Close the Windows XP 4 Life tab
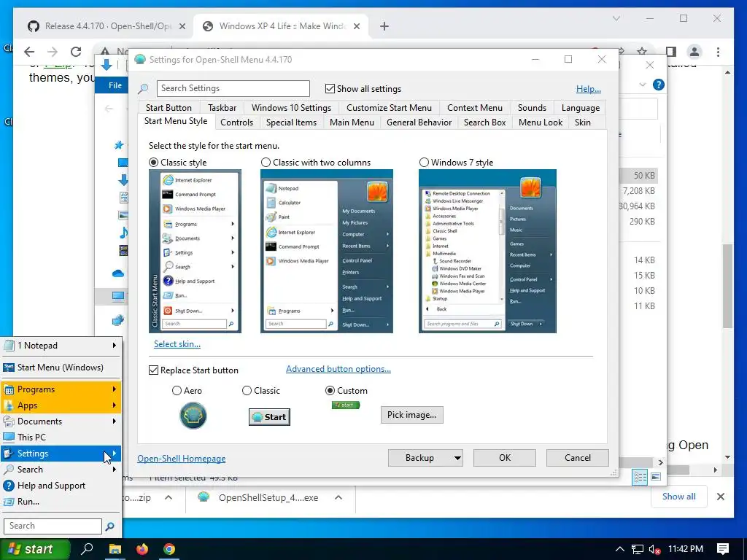 point(356,26)
